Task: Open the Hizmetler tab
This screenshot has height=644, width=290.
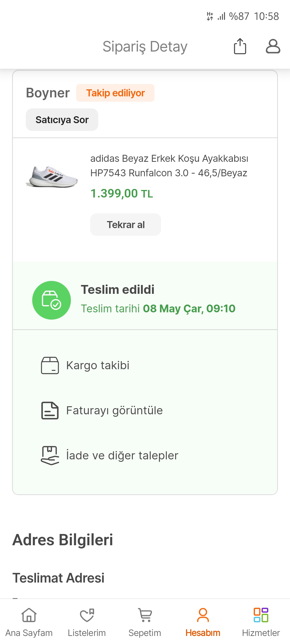Action: 261,622
